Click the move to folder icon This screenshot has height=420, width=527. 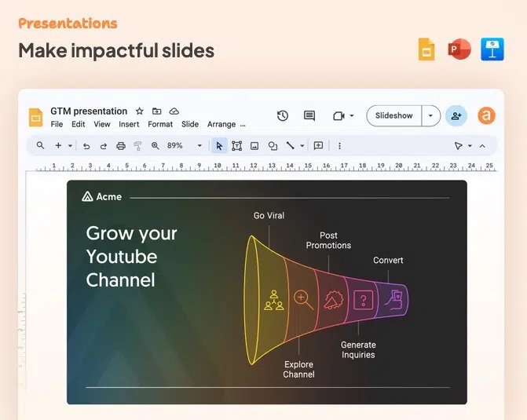pyautogui.click(x=157, y=111)
